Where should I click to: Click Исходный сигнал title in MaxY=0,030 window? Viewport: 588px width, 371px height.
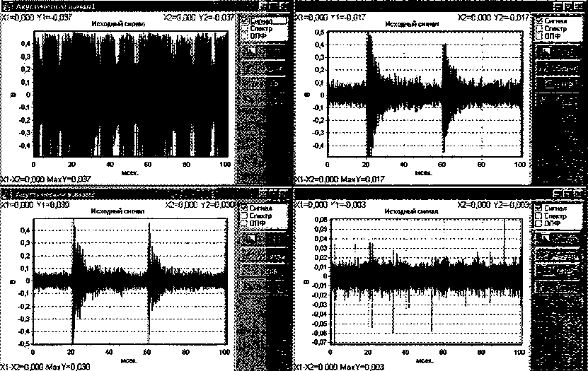tap(118, 211)
